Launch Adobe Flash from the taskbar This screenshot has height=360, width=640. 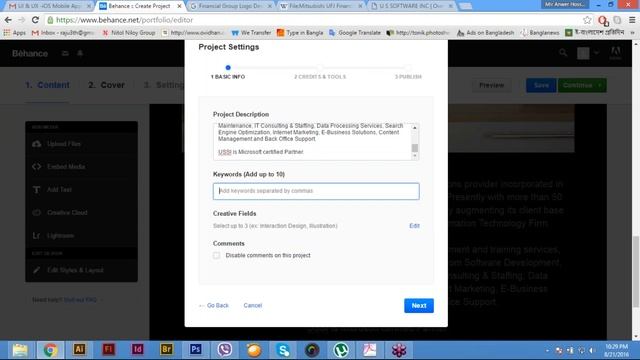pos(108,350)
